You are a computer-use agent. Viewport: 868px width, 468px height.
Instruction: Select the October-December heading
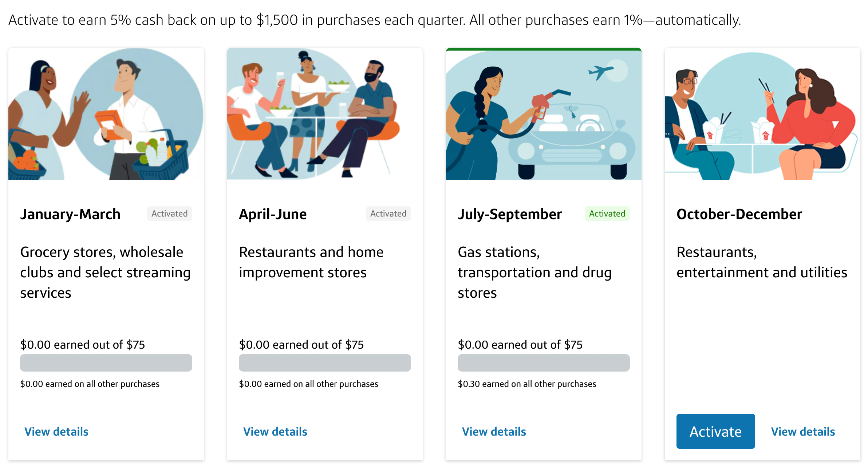click(x=739, y=214)
